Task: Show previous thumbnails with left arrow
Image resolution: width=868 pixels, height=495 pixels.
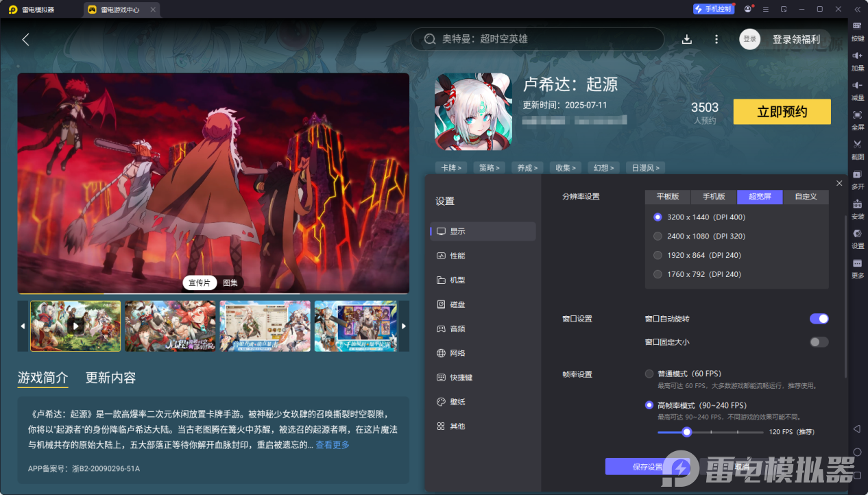Action: [23, 326]
